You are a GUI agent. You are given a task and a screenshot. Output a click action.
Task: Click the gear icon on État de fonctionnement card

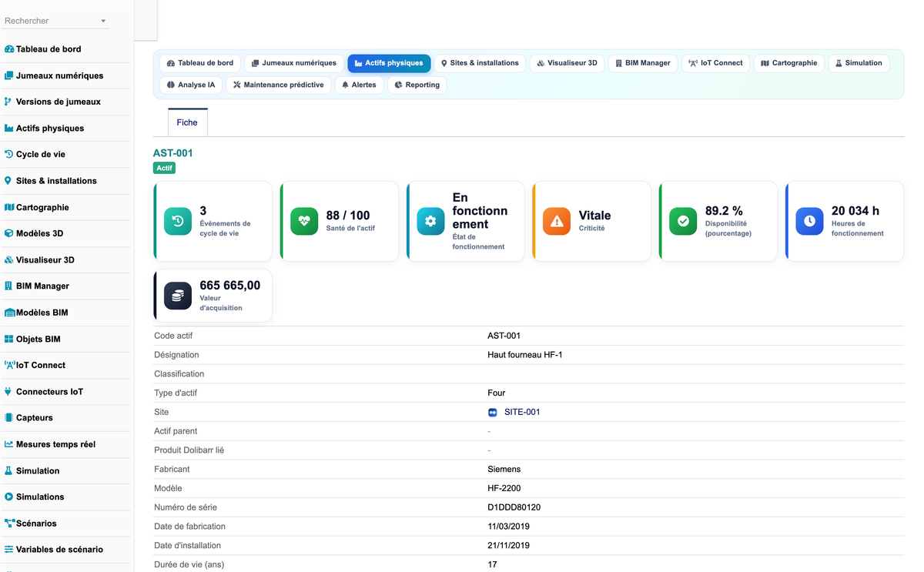pyautogui.click(x=430, y=222)
